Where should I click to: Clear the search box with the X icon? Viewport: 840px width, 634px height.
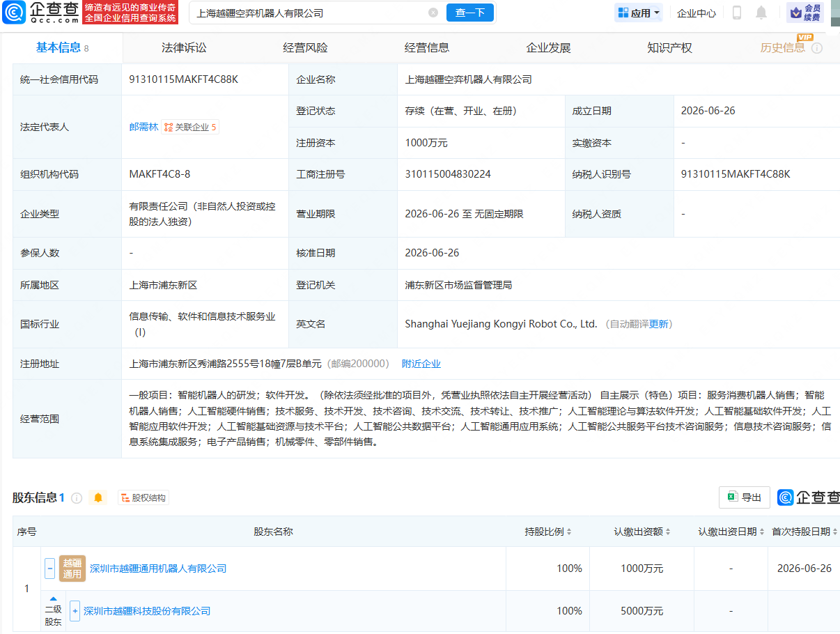coord(433,13)
